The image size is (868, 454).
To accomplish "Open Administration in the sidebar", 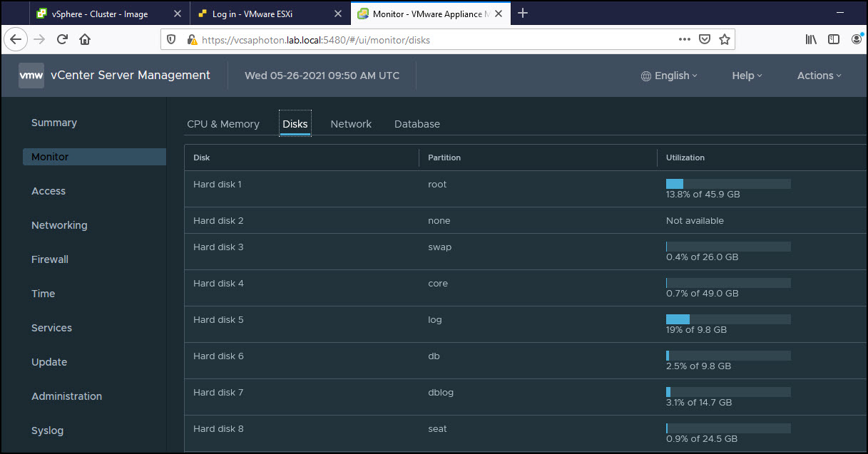I will coord(67,396).
